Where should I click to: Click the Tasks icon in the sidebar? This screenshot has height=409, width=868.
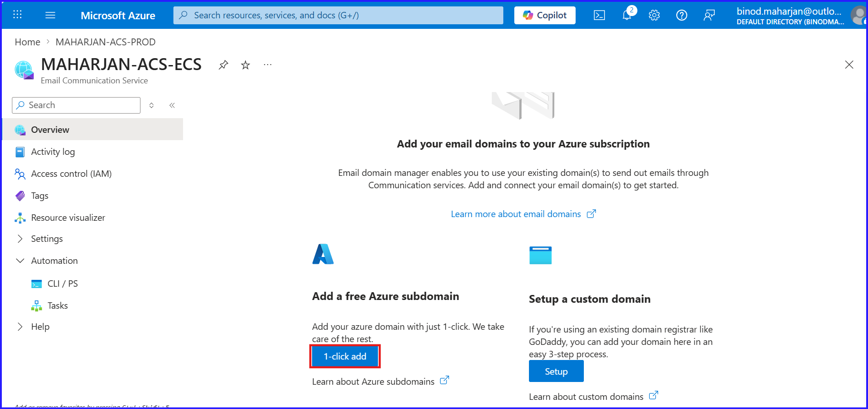[37, 306]
